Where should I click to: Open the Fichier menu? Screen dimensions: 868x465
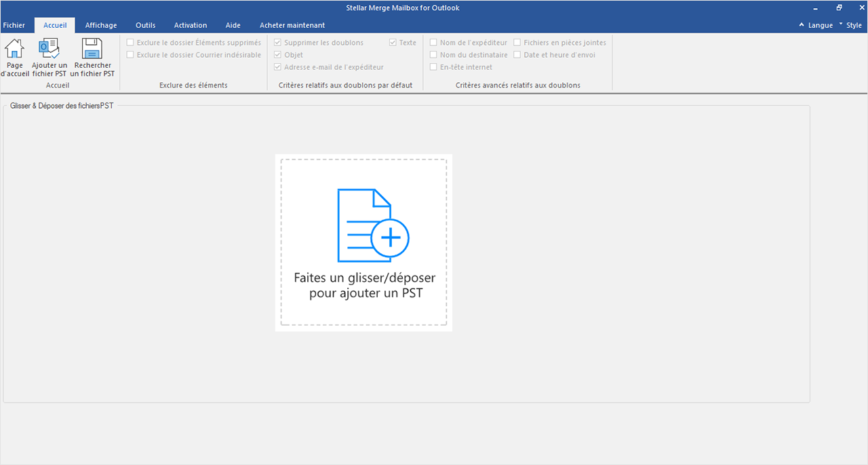pyautogui.click(x=14, y=25)
